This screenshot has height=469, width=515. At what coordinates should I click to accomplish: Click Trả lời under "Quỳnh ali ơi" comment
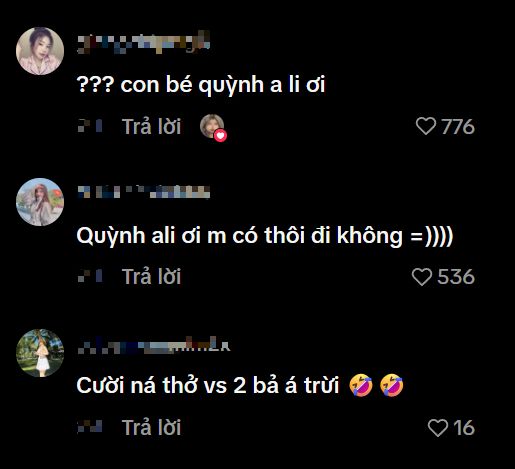click(x=152, y=277)
